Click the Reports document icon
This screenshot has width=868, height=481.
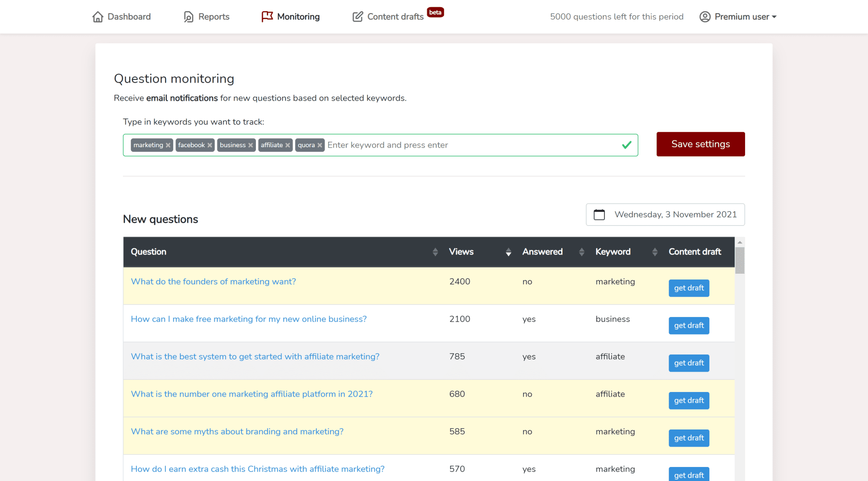pyautogui.click(x=189, y=17)
